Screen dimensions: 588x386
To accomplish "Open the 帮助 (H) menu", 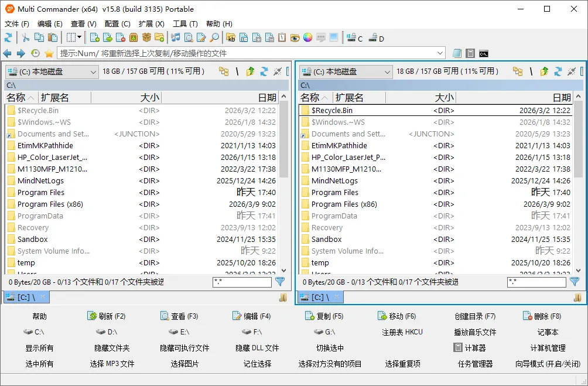I will pos(220,23).
